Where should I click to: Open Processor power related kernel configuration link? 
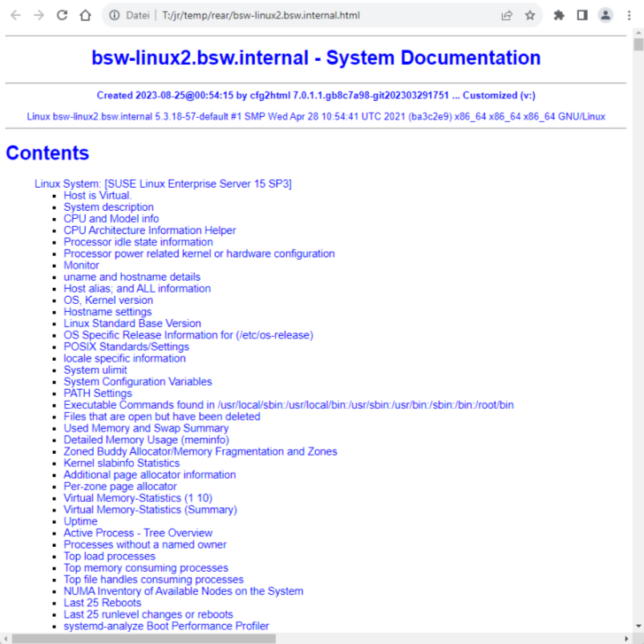coord(199,253)
